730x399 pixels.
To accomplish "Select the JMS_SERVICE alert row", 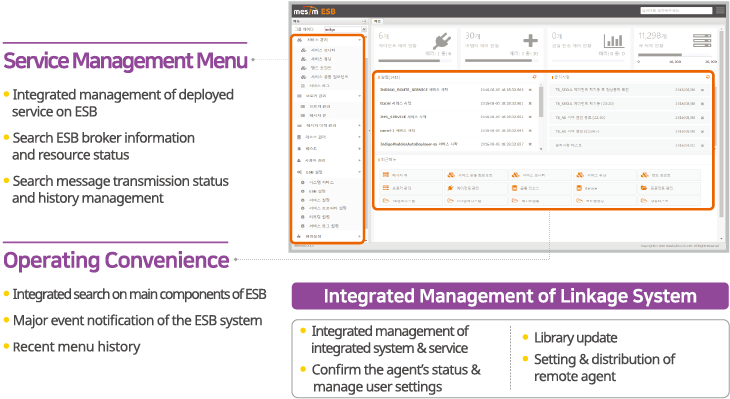I will pyautogui.click(x=456, y=117).
